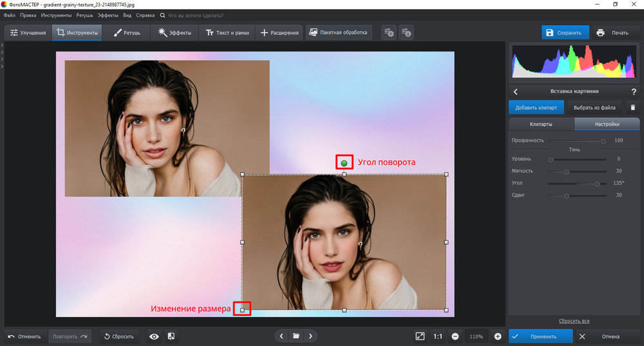Image resolution: width=644 pixels, height=346 pixels.
Task: Click the Сохранить button
Action: (563, 33)
